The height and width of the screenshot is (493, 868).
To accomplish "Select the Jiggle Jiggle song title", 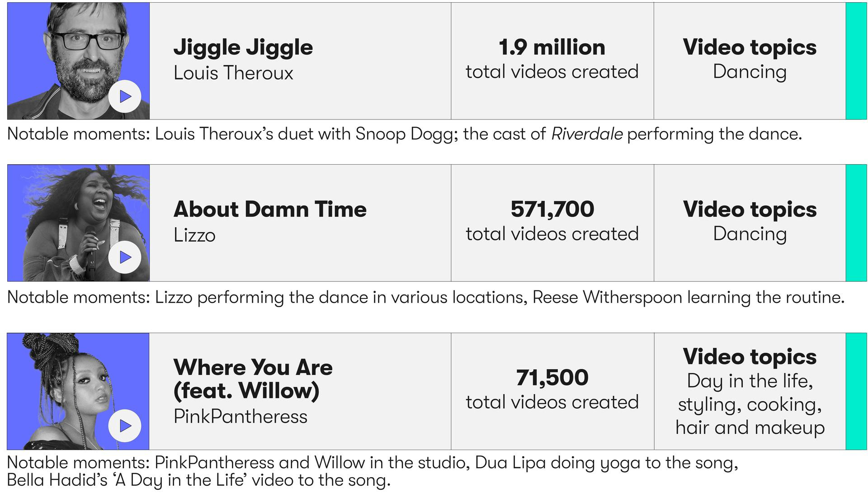I will [x=243, y=47].
